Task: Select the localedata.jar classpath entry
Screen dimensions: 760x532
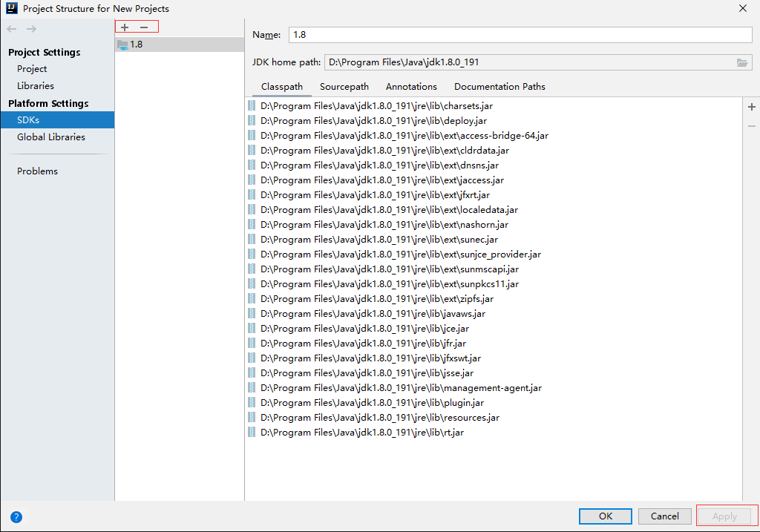Action: coord(494,210)
